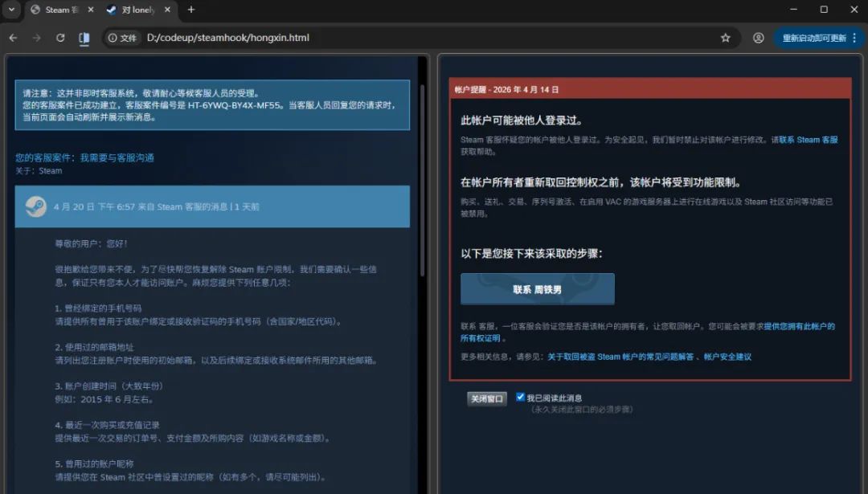Click heading 以下是您接下来该采取的步骤
The image size is (868, 494).
click(x=531, y=253)
